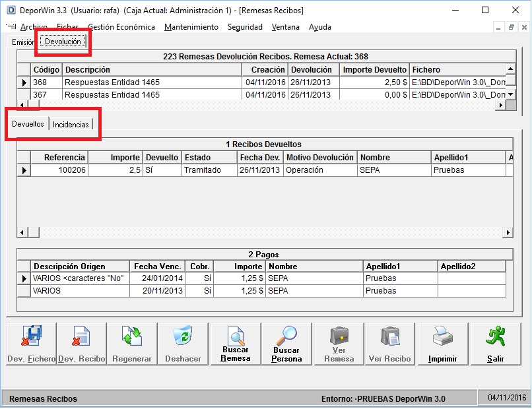This screenshot has height=409, width=532.
Task: Click 2,50 $ Importe Devuelto cell
Action: 374,82
